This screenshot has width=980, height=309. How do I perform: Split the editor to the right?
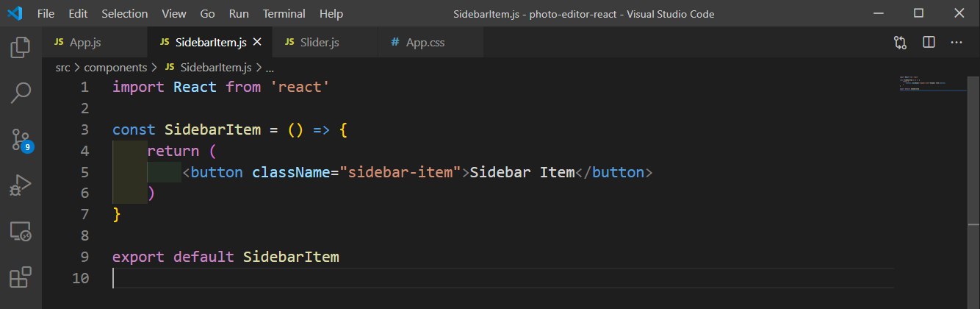(929, 43)
